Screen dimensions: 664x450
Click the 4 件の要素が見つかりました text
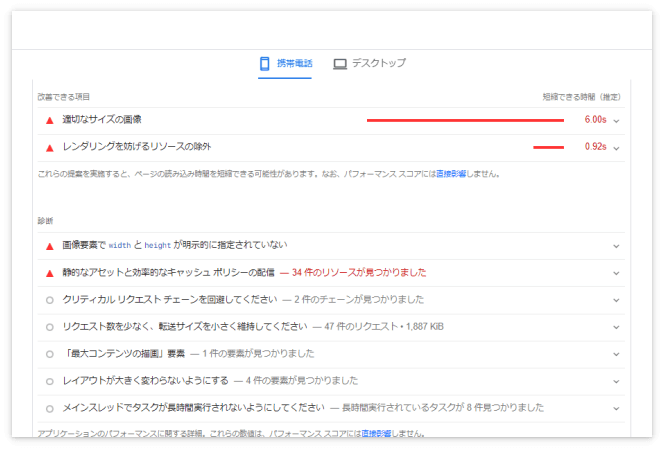pyautogui.click(x=302, y=381)
